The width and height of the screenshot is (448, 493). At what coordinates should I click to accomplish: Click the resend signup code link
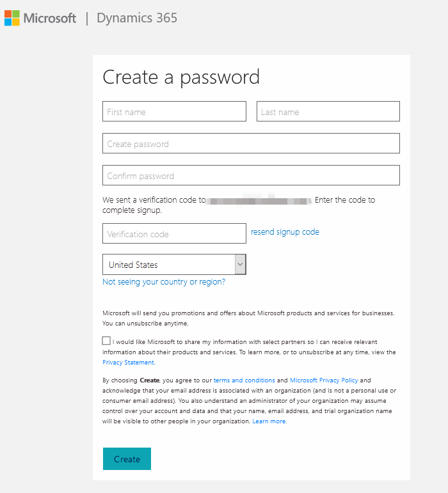(x=285, y=232)
